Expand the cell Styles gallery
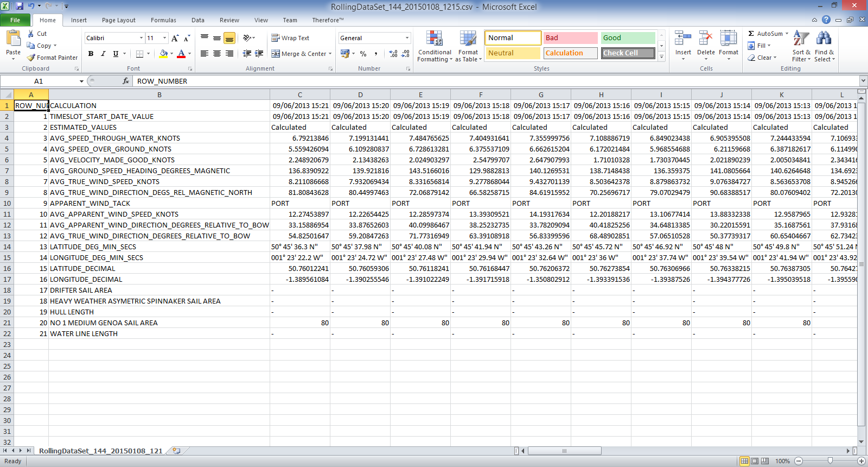The width and height of the screenshot is (868, 467). coord(661,56)
